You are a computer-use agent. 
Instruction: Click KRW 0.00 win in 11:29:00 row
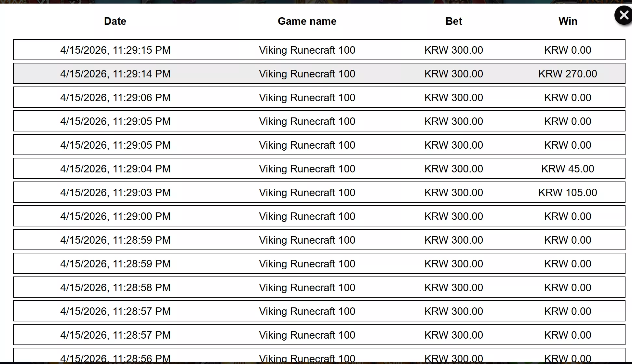click(x=568, y=216)
